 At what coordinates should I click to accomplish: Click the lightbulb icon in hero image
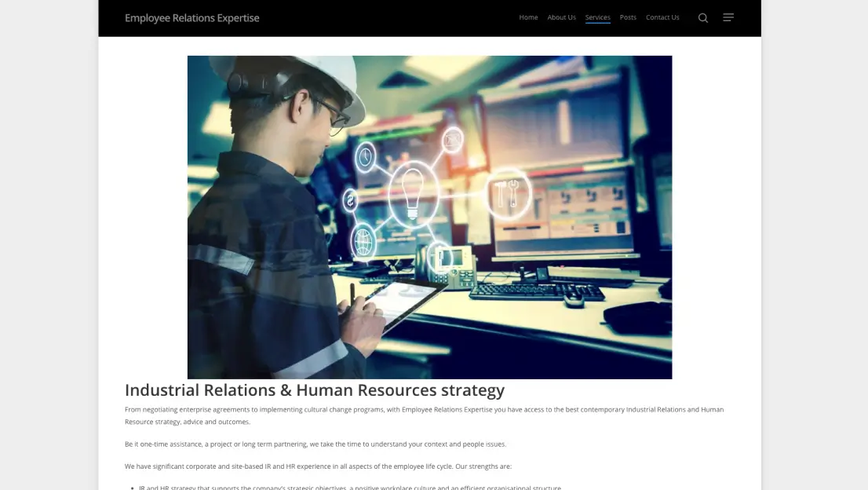[413, 194]
